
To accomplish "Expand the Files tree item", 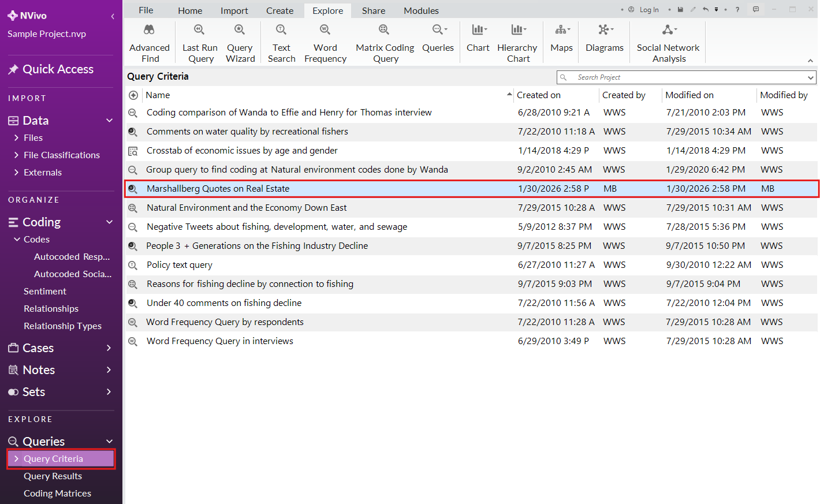I will click(16, 138).
